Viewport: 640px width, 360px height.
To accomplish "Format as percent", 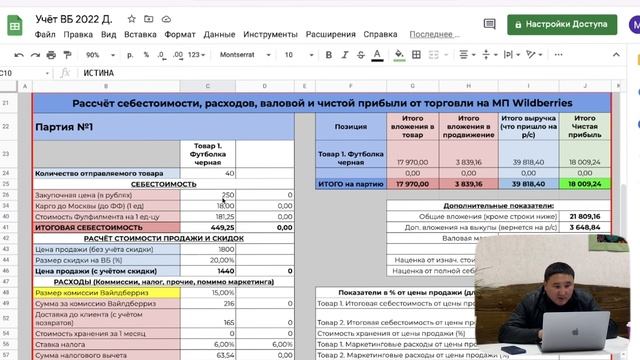I will tap(146, 55).
